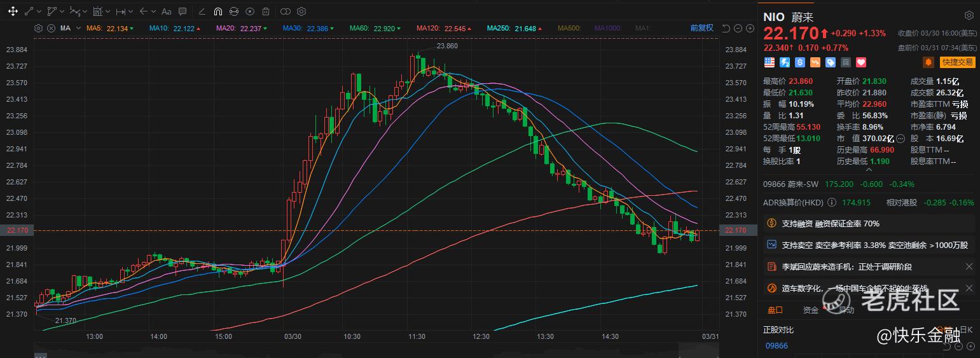The height and width of the screenshot is (358, 980).
Task: Open chart toolbar settings gear
Action: 301,11
